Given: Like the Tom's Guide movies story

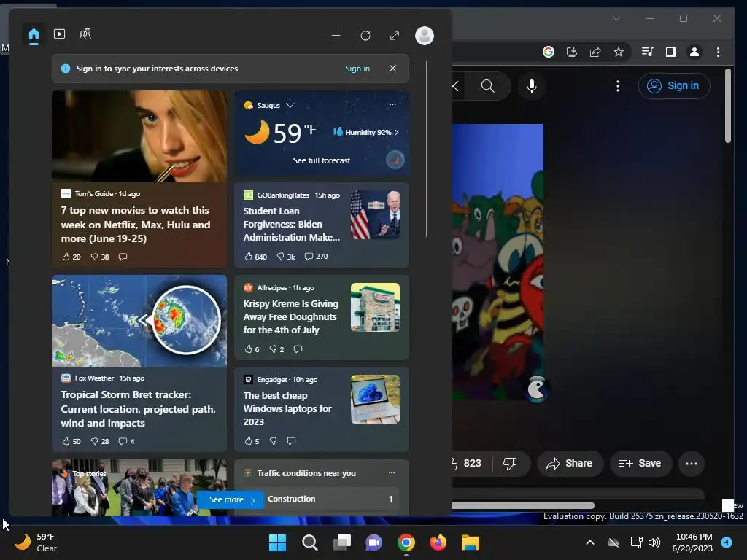Looking at the screenshot, I should [71, 257].
